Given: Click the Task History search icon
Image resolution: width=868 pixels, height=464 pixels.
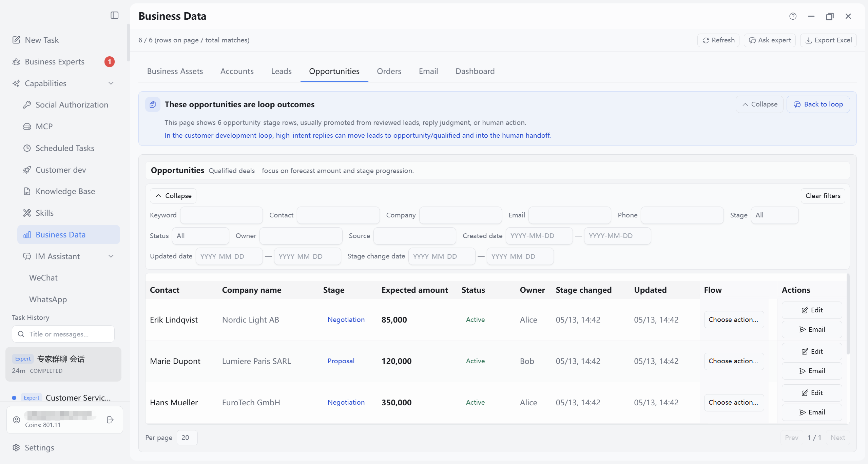Looking at the screenshot, I should point(21,334).
